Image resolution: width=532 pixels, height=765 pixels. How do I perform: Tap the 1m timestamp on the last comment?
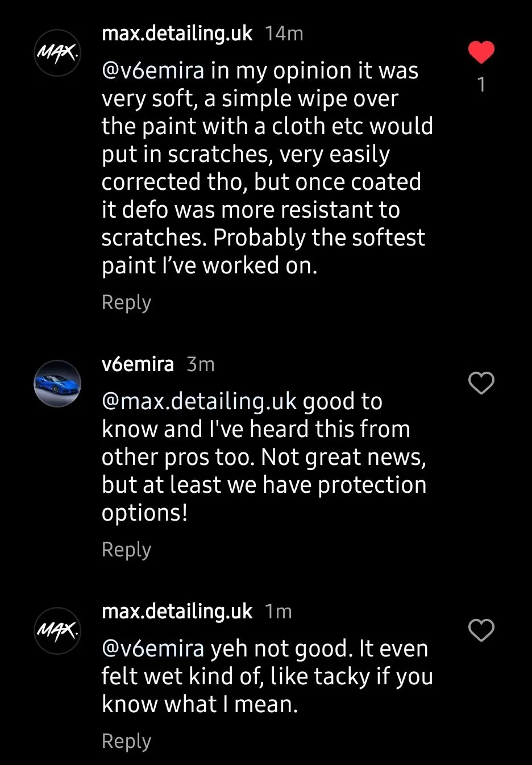pos(279,612)
